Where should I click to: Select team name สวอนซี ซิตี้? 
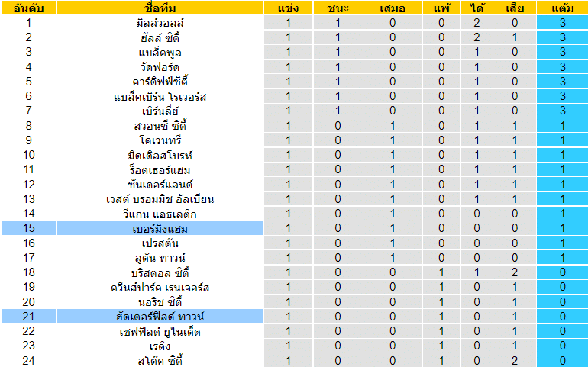point(160,126)
